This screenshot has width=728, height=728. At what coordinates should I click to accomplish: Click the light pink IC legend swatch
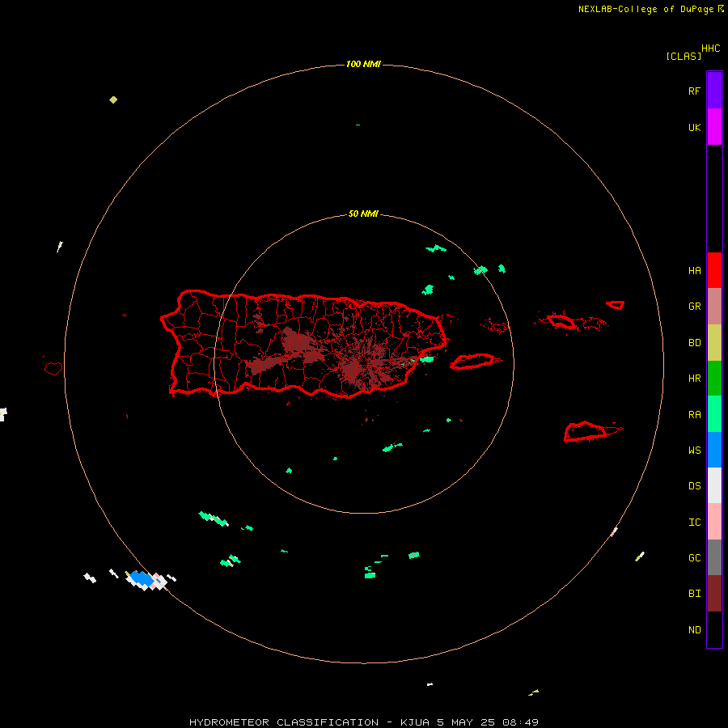[x=714, y=522]
